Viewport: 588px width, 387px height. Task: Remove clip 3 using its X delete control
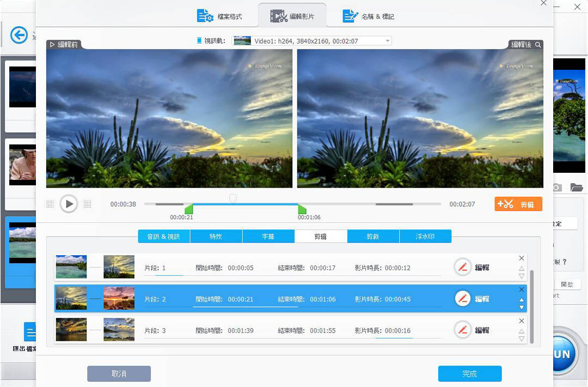click(x=521, y=321)
